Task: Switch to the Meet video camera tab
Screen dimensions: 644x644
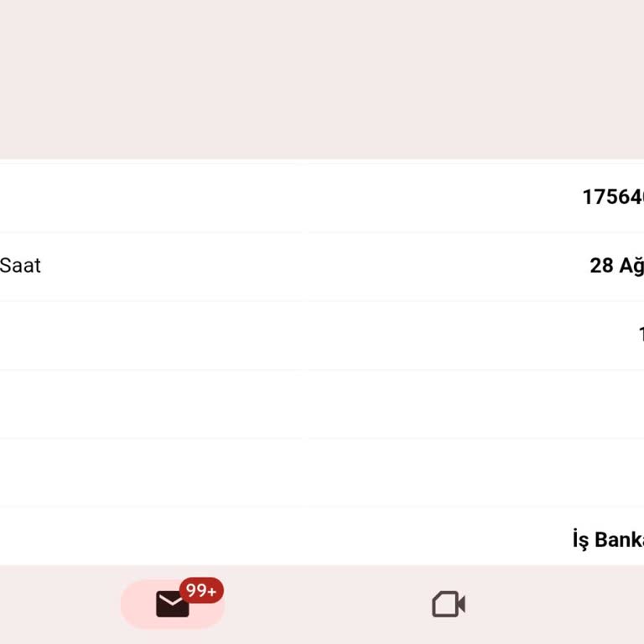Action: coord(448,604)
